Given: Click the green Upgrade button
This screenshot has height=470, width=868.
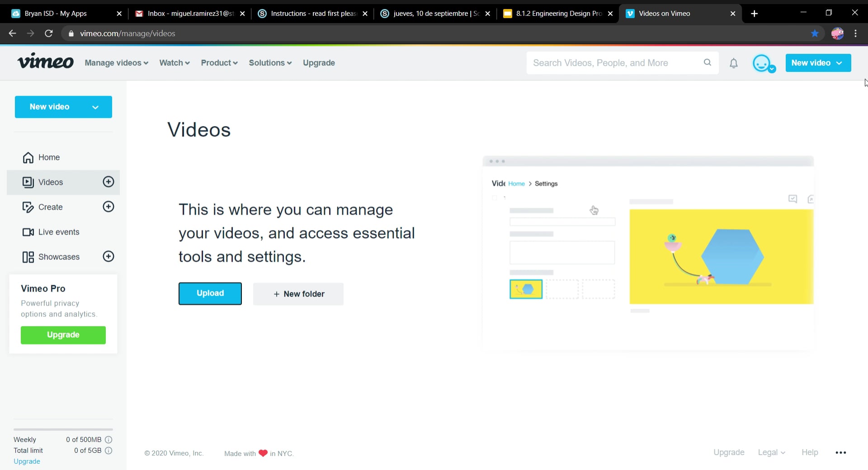Looking at the screenshot, I should (63, 335).
